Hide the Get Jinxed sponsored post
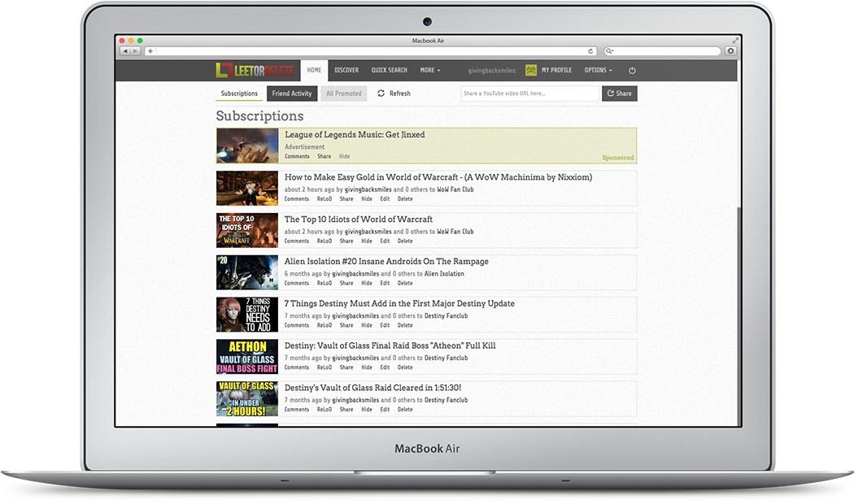Image resolution: width=854 pixels, height=504 pixels. [344, 156]
